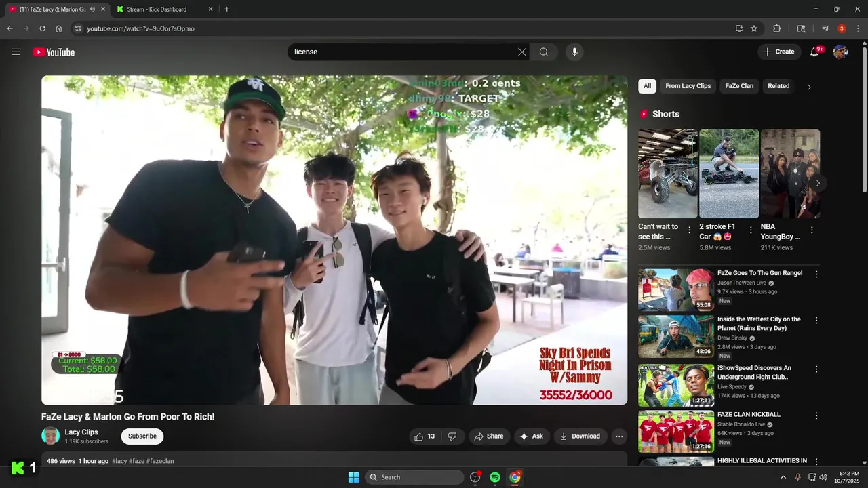Open OBS Studio from taskbar
868x488 pixels.
pyautogui.click(x=475, y=477)
